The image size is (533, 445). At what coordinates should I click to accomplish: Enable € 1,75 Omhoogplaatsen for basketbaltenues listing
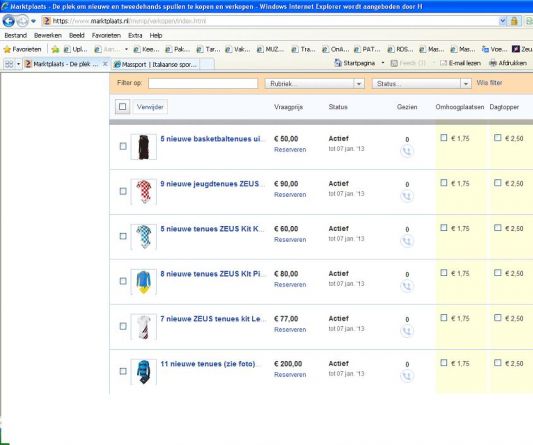[x=444, y=138]
